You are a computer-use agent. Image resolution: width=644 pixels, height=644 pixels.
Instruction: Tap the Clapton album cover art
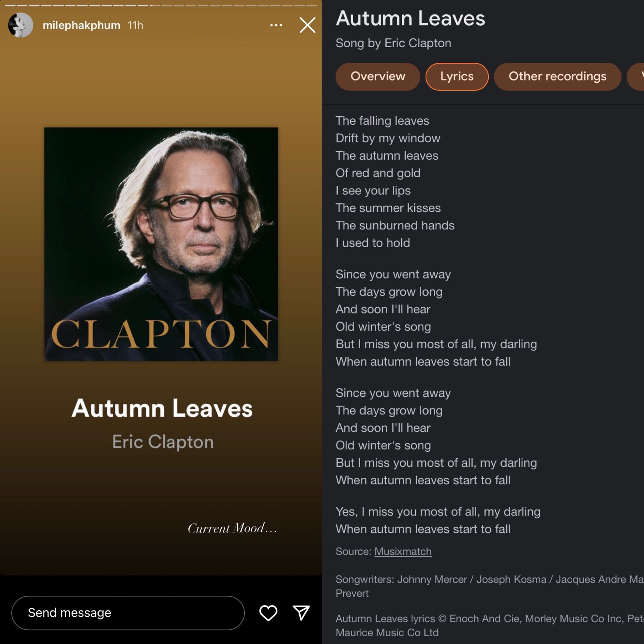point(161,244)
